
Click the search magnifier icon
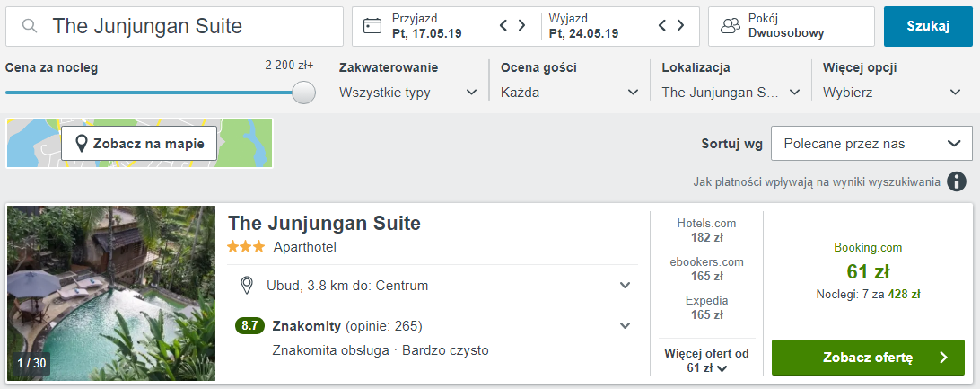pyautogui.click(x=30, y=26)
